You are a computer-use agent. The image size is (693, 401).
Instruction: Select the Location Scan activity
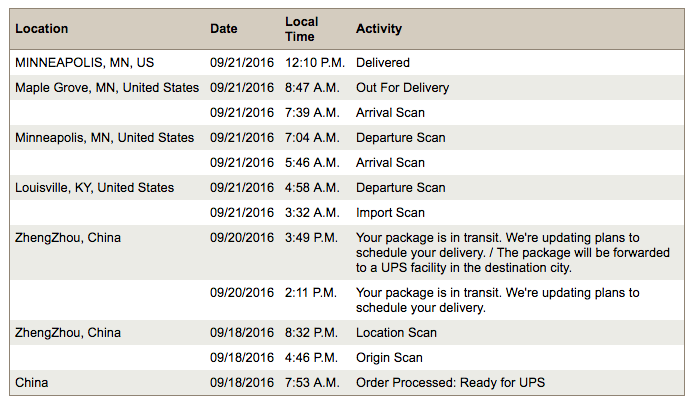396,332
